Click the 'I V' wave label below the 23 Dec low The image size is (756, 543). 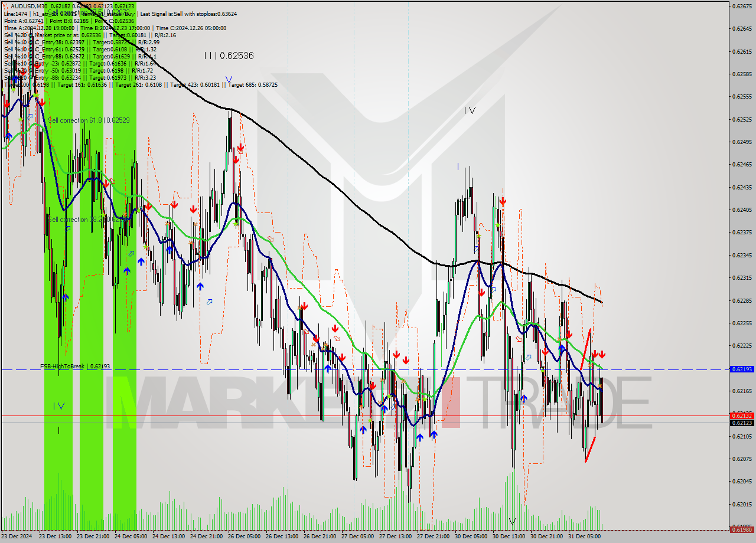(x=58, y=405)
